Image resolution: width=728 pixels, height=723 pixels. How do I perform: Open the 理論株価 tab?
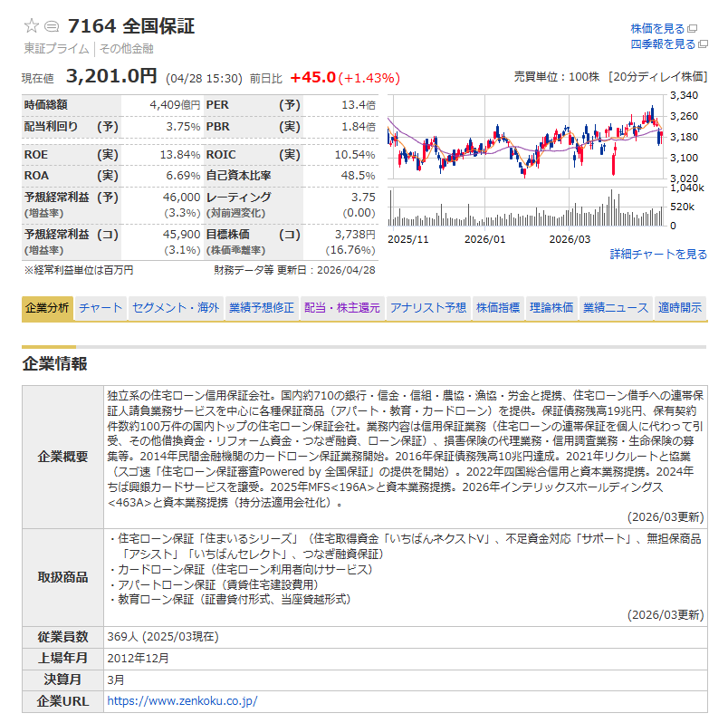click(x=551, y=308)
